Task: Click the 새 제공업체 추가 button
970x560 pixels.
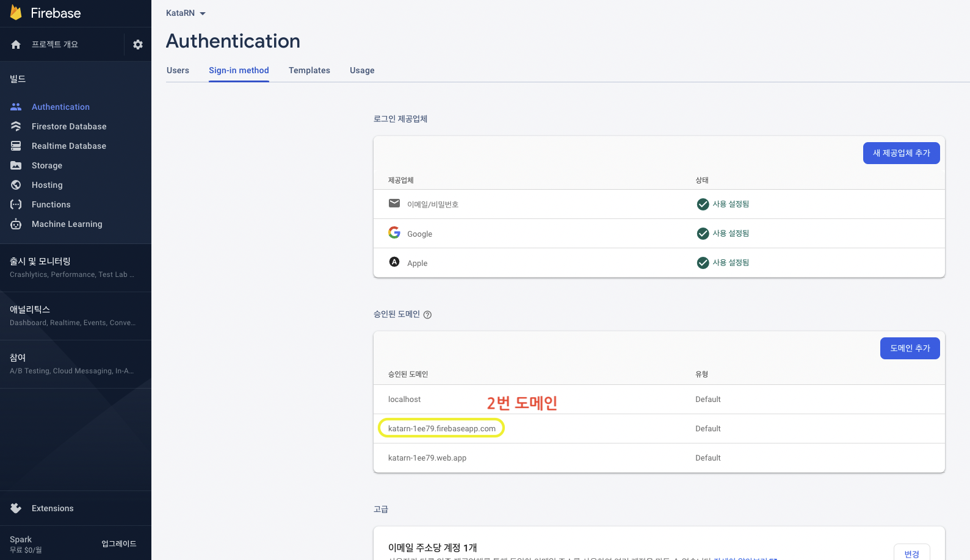Action: coord(901,153)
